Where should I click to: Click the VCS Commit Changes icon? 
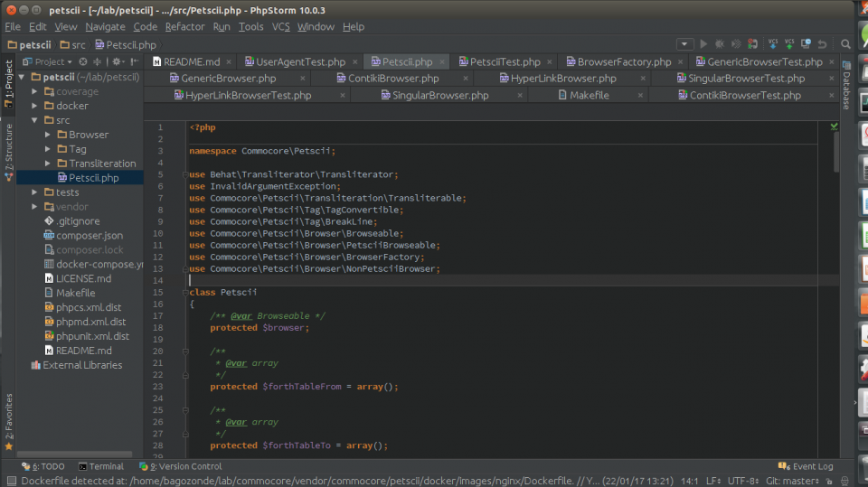coord(789,44)
